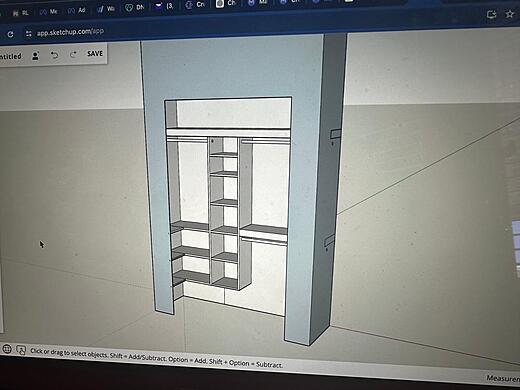Switch to the Wi browser tab
520x390 pixels.
106,9
